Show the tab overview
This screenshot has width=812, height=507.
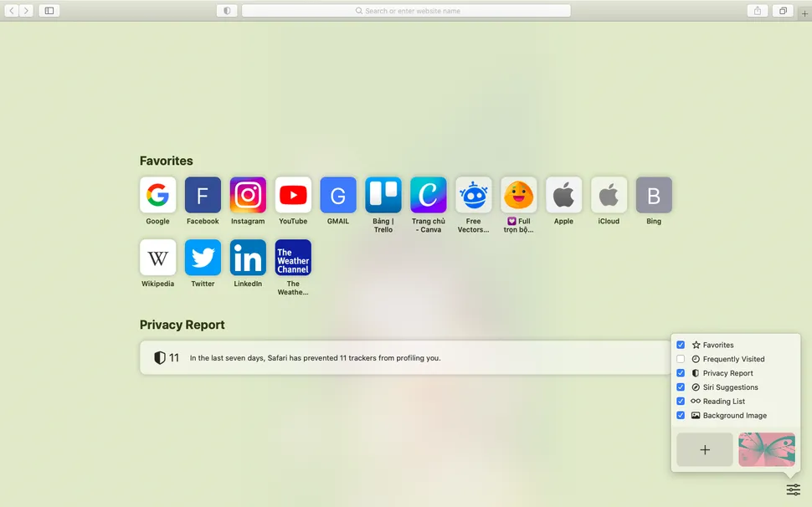[x=783, y=11]
